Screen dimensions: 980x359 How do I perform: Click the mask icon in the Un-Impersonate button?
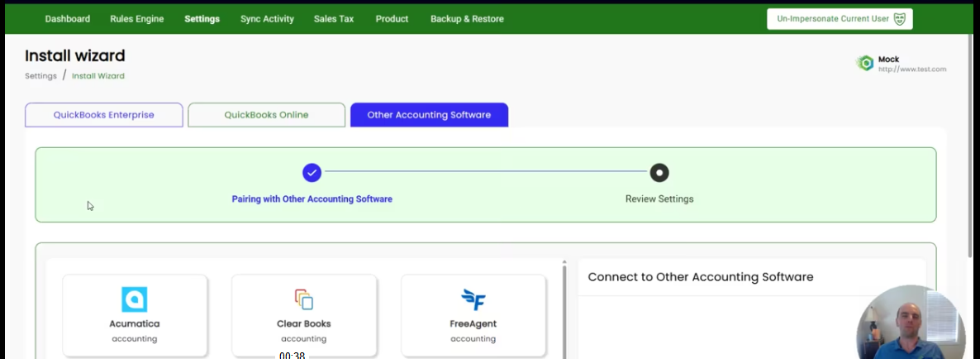(x=899, y=19)
